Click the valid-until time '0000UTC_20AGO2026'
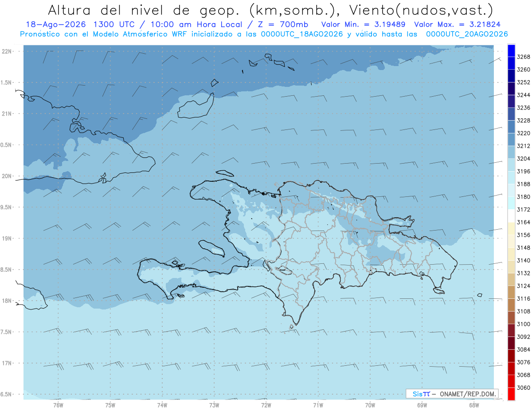Image resolution: width=532 pixels, height=411 pixels. tap(467, 34)
